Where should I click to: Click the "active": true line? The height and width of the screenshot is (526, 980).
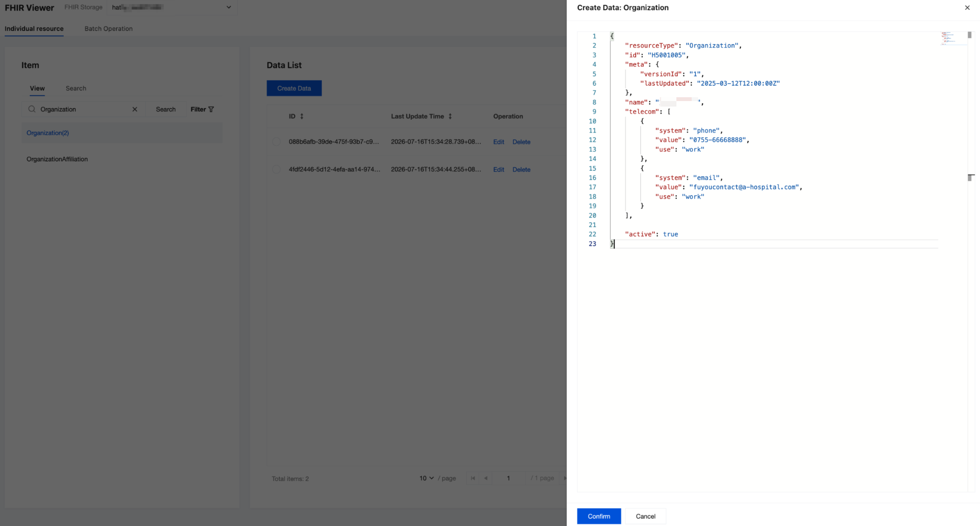click(x=651, y=234)
